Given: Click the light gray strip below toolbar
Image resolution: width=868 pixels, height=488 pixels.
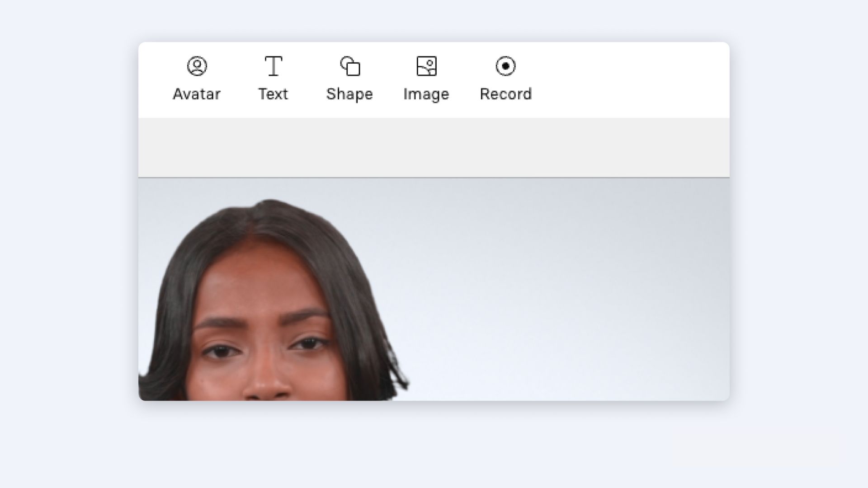Looking at the screenshot, I should point(434,147).
